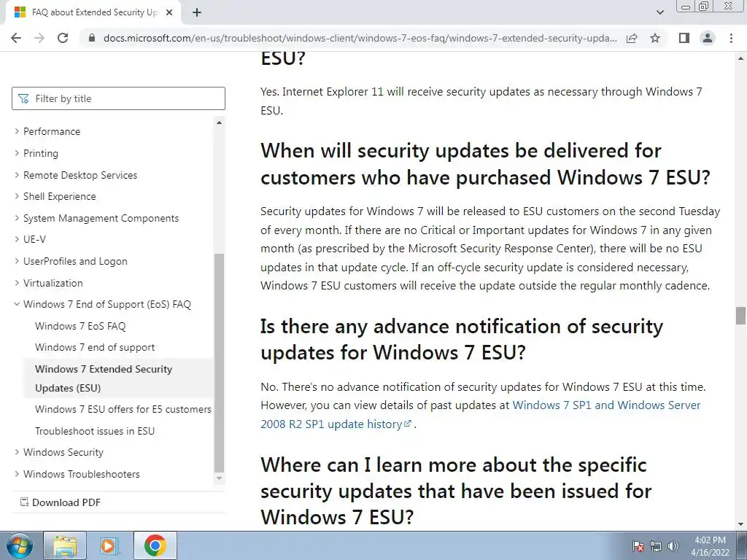This screenshot has height=560, width=747.
Task: Launch Windows Media Player from taskbar
Action: click(x=110, y=545)
